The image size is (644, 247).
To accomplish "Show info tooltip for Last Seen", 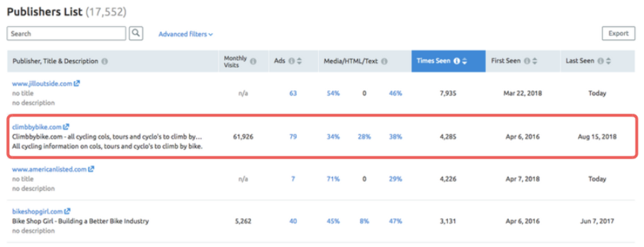I will click(601, 61).
